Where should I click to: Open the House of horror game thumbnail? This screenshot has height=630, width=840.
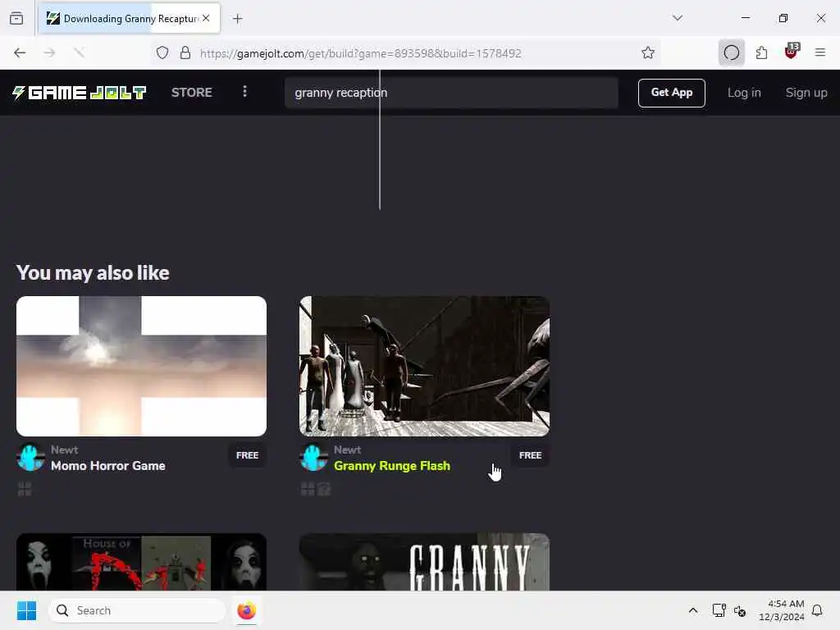click(141, 562)
